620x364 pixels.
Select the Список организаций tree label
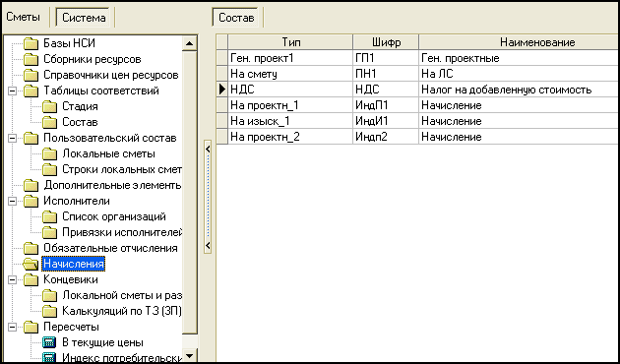point(114,217)
